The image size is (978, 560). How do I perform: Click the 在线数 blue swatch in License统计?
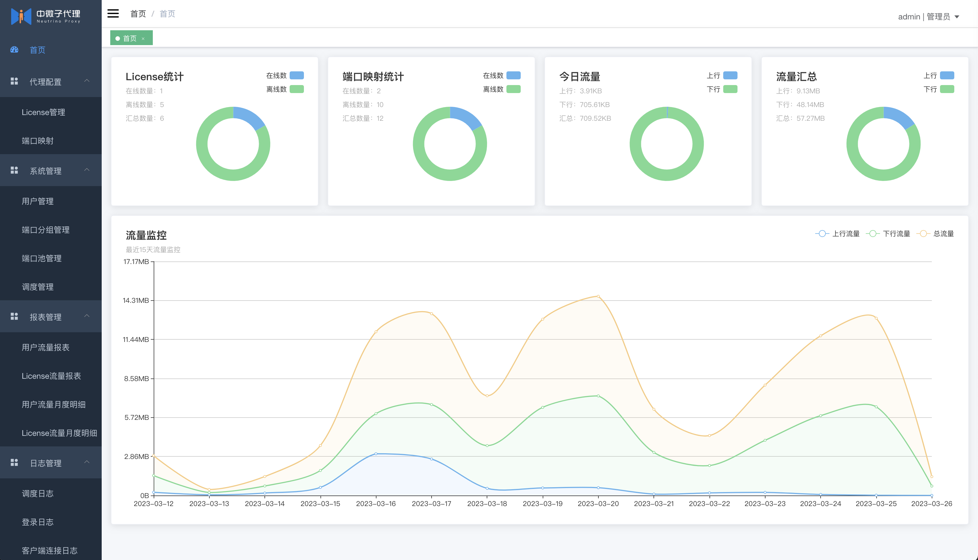tap(296, 75)
